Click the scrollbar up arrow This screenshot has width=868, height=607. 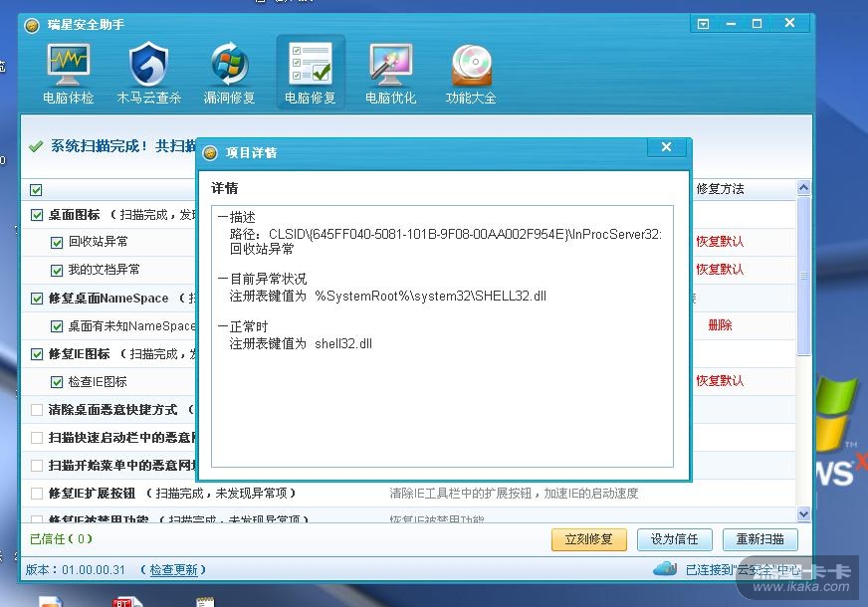coord(803,188)
